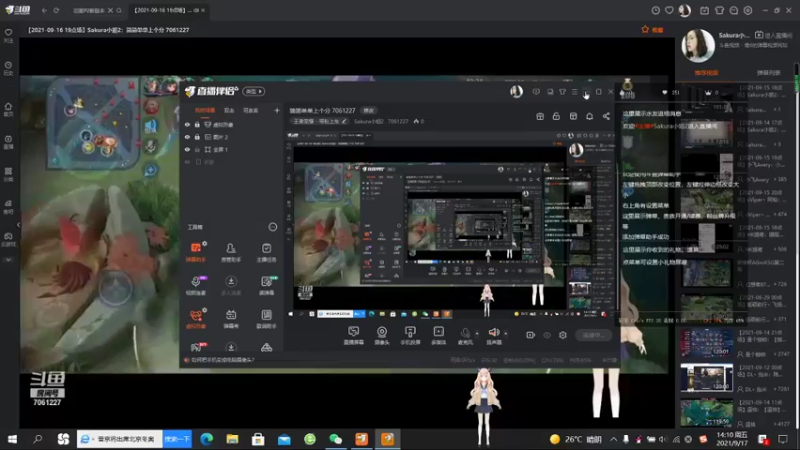This screenshot has height=450, width=800.
Task: Toggle the lock on 图片 2 source
Action: tap(197, 137)
